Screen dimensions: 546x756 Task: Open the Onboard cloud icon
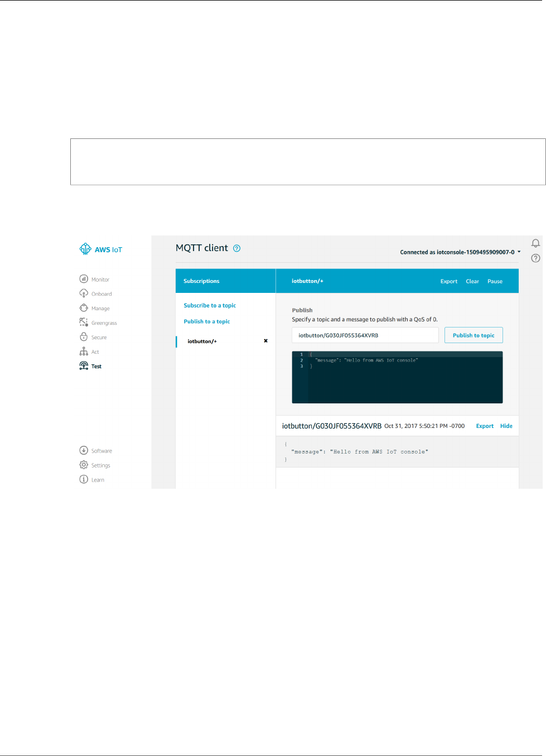[84, 293]
